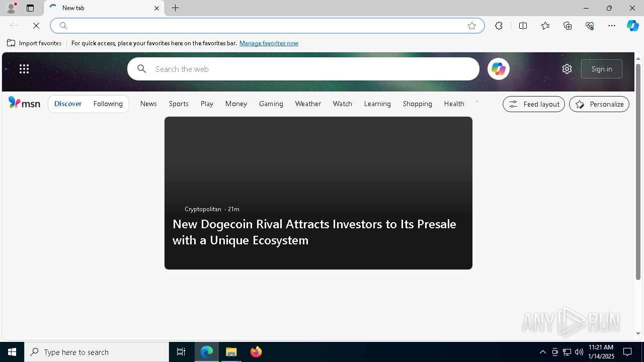
Task: Open the browser profile icon
Action: coord(11,8)
